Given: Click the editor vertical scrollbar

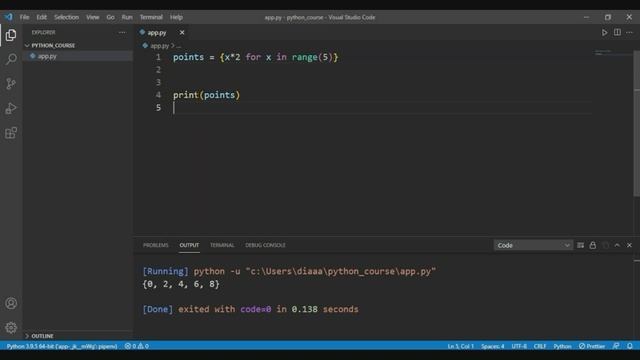Looking at the screenshot, I should (x=636, y=122).
